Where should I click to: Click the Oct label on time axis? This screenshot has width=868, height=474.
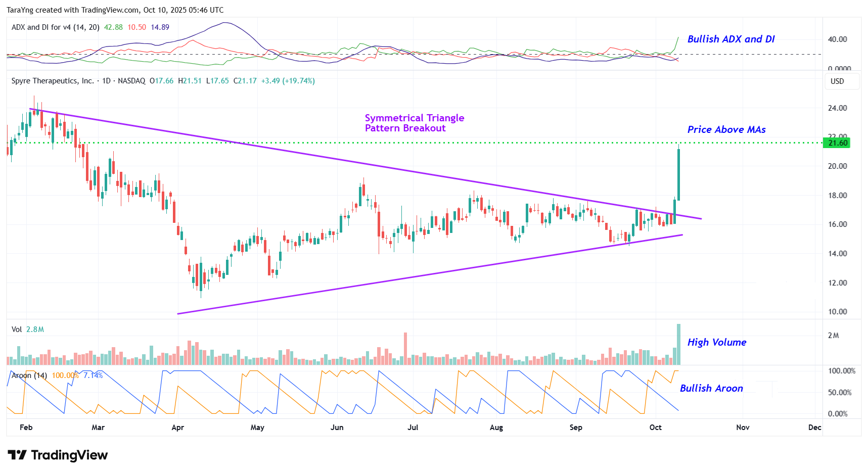[x=655, y=428]
